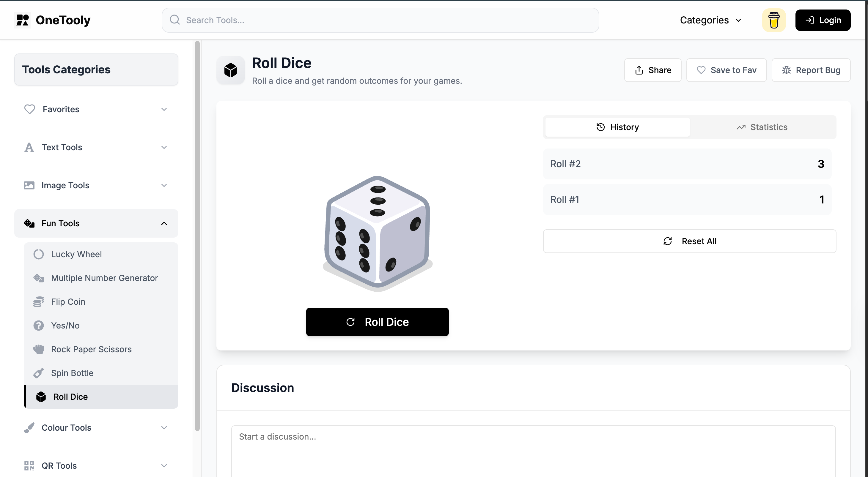Image resolution: width=868 pixels, height=477 pixels.
Task: Click the Roll Dice cube icon in sidebar
Action: (x=41, y=397)
